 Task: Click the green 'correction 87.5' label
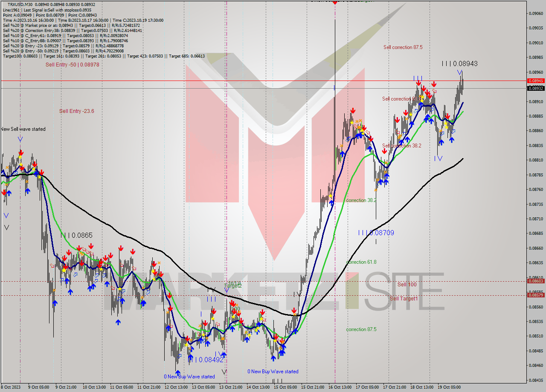(361, 329)
